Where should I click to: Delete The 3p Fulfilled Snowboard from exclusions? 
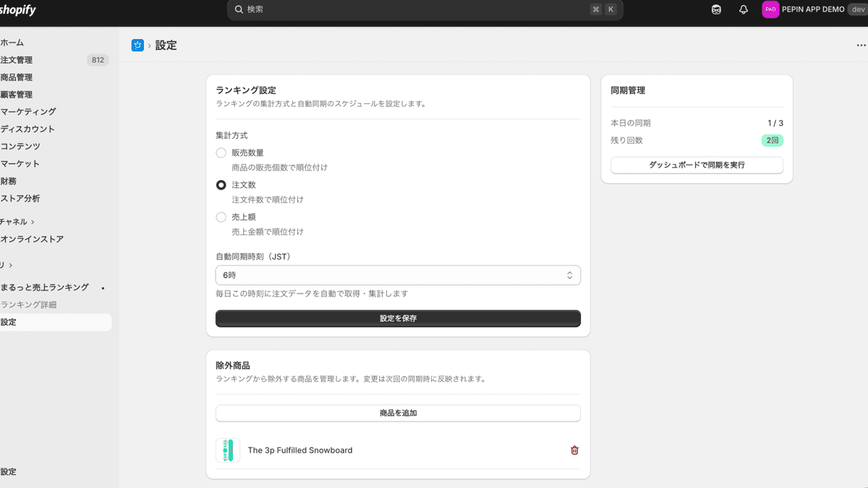point(575,450)
